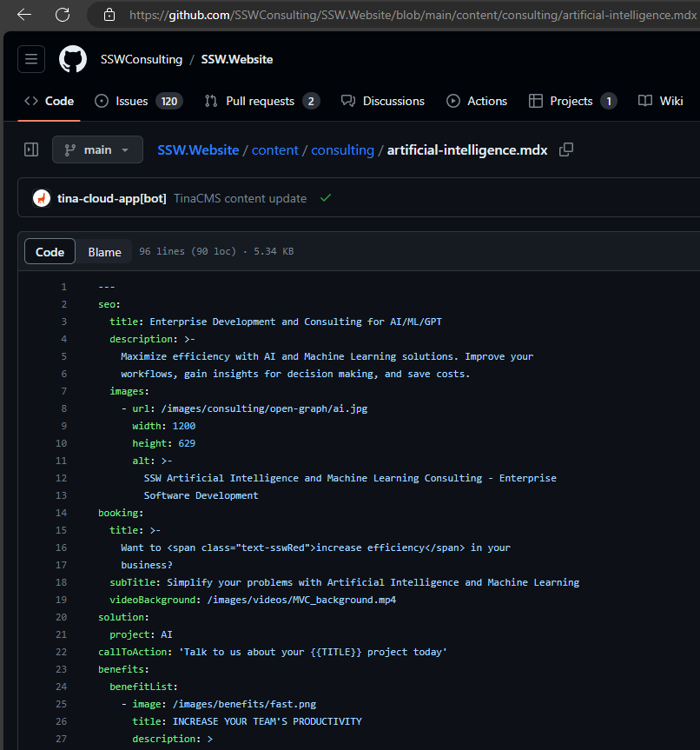Click the GitHub Octocat logo
The width and height of the screenshot is (700, 750).
point(73,59)
